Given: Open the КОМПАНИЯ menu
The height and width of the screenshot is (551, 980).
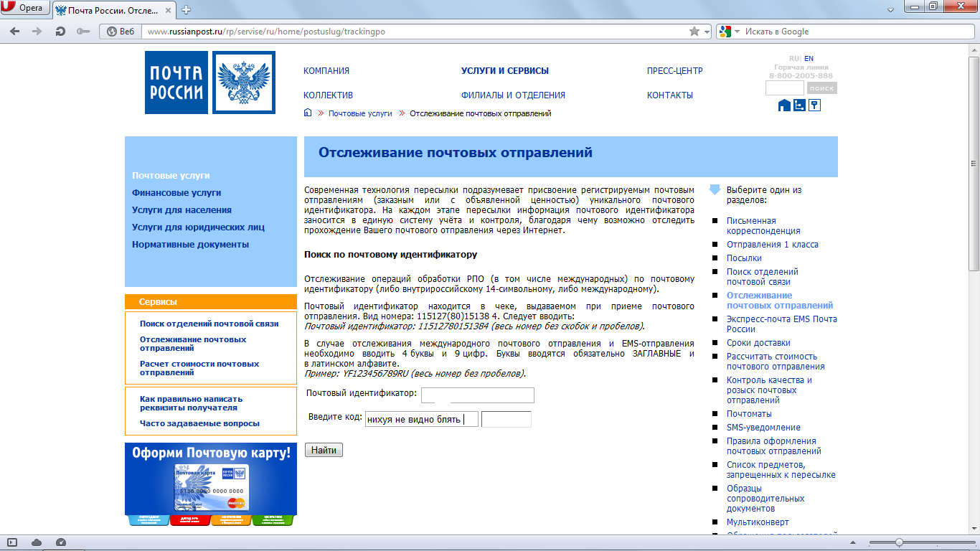Looking at the screenshot, I should [x=326, y=71].
